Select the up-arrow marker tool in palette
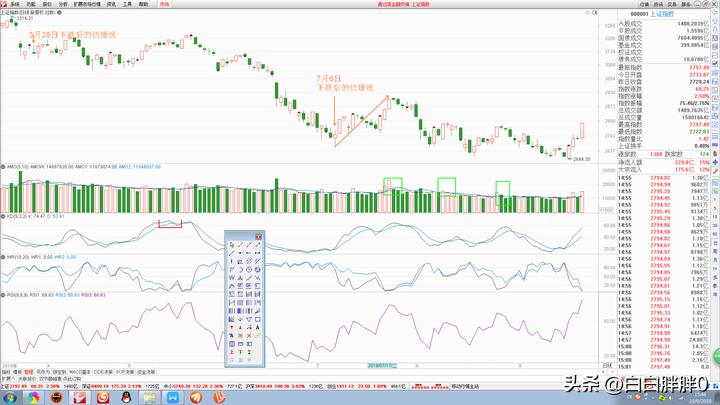The width and height of the screenshot is (720, 405). pyautogui.click(x=232, y=326)
